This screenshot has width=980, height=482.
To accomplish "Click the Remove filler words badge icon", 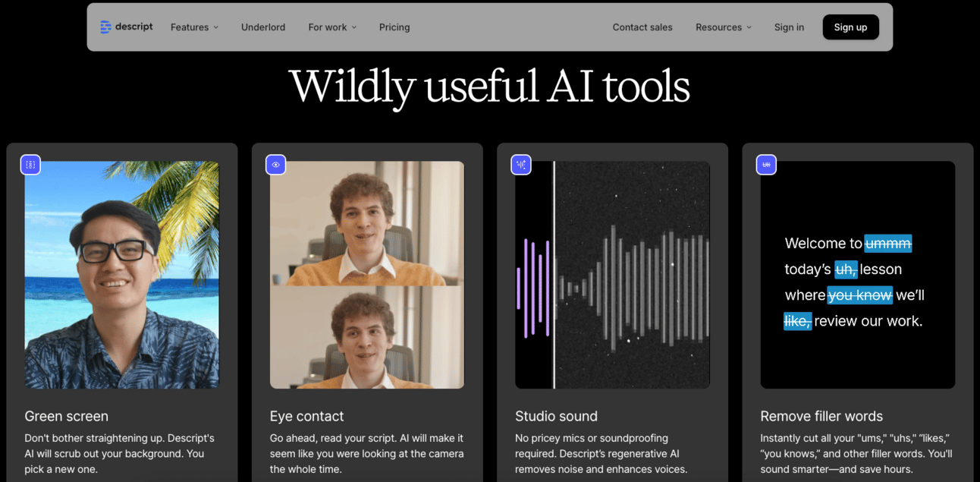I will tap(766, 165).
